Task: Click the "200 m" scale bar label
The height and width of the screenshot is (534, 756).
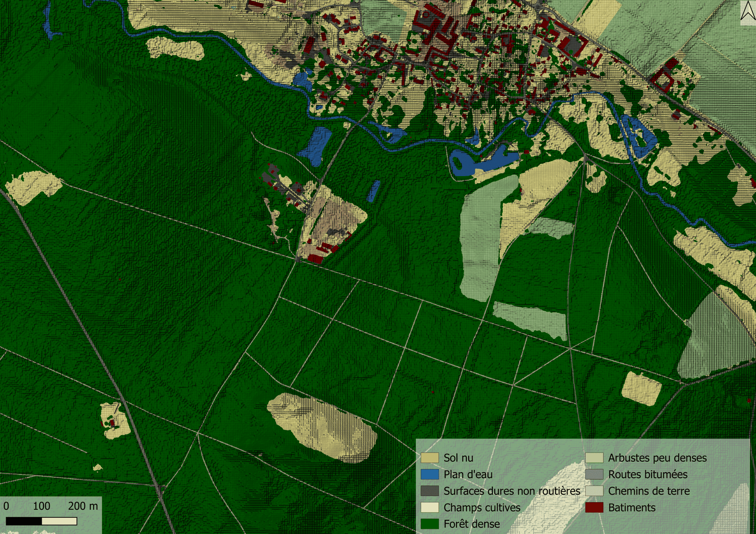Action: point(83,506)
